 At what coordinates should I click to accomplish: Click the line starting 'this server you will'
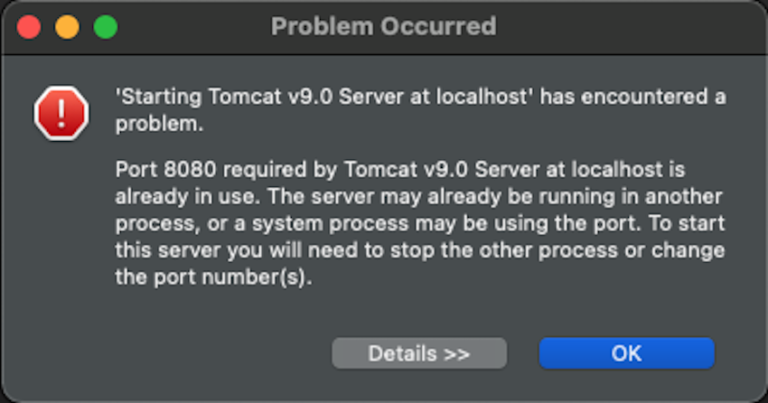coord(420,250)
